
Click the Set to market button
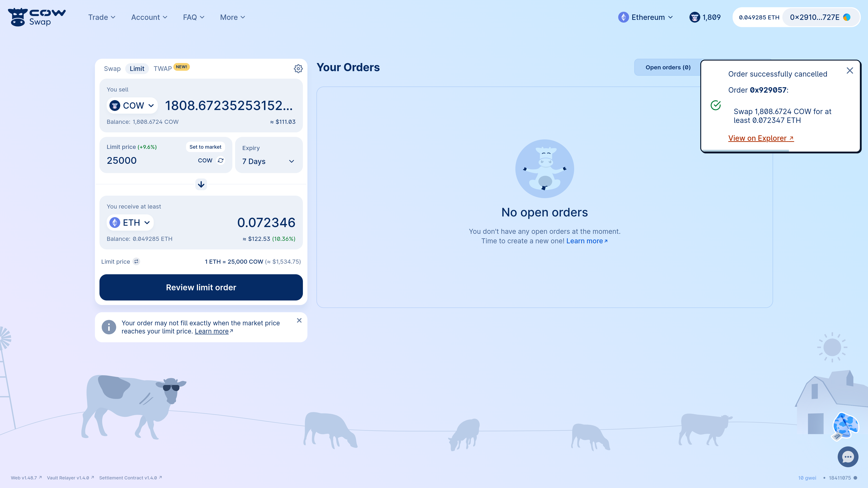tap(205, 147)
